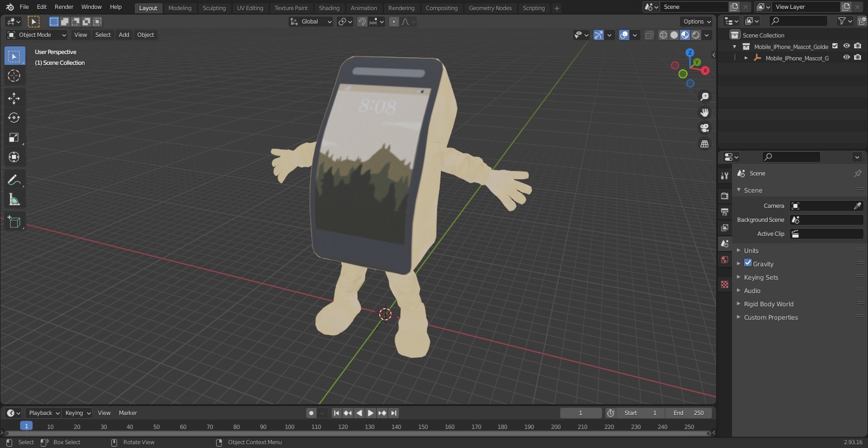
Task: Open the Render properties tab
Action: pos(724,196)
